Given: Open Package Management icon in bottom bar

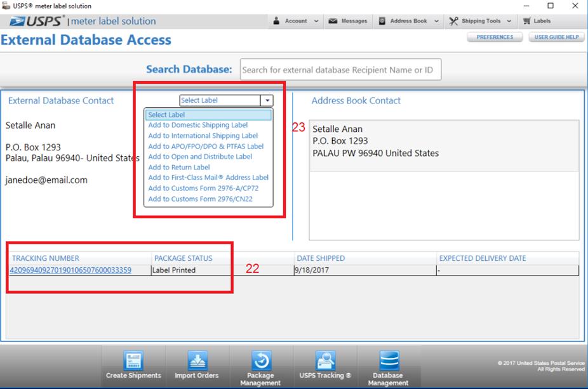Looking at the screenshot, I should [x=260, y=361].
